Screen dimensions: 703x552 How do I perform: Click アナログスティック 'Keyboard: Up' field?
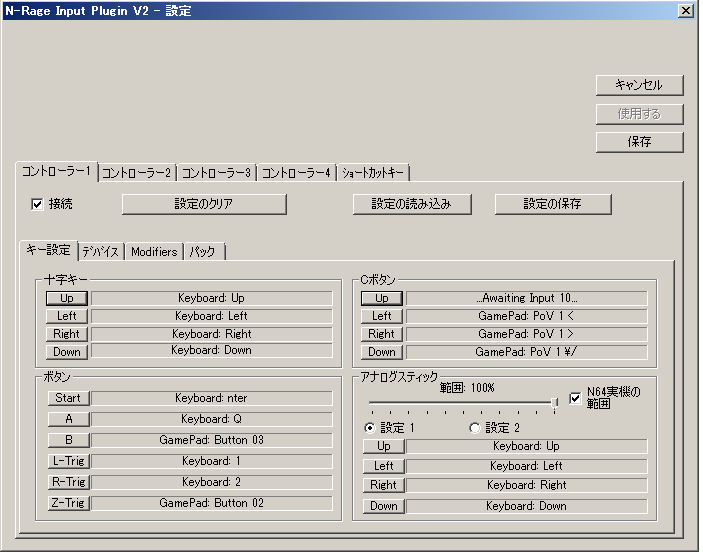(526, 446)
